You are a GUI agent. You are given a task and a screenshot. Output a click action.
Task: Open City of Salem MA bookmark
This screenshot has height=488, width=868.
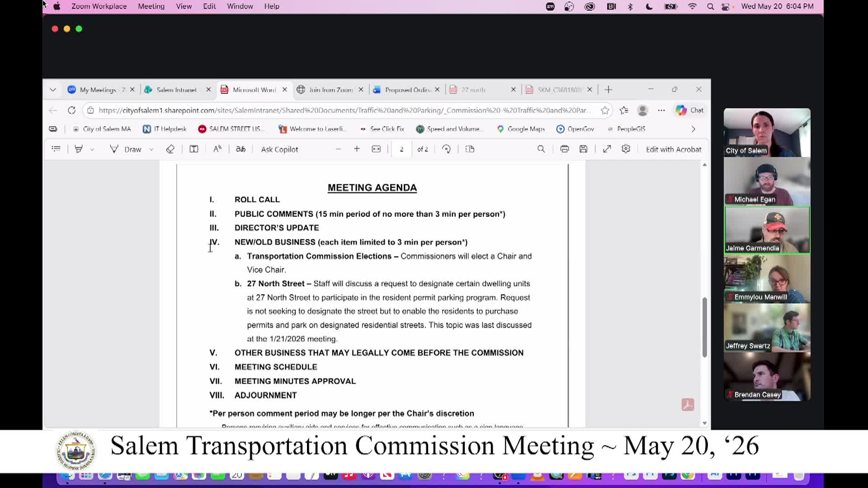102,129
